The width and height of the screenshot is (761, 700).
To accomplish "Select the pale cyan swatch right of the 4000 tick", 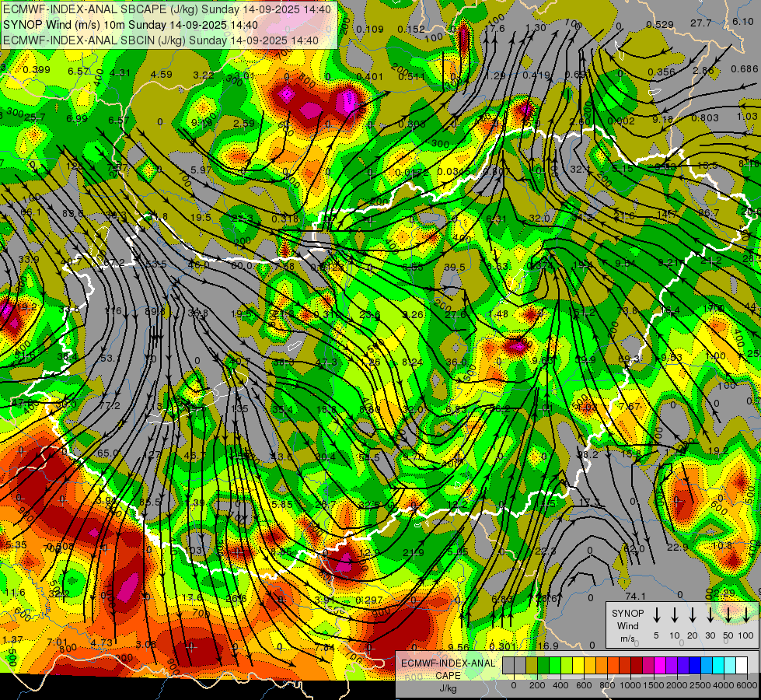I will pyautogui.click(x=729, y=666).
